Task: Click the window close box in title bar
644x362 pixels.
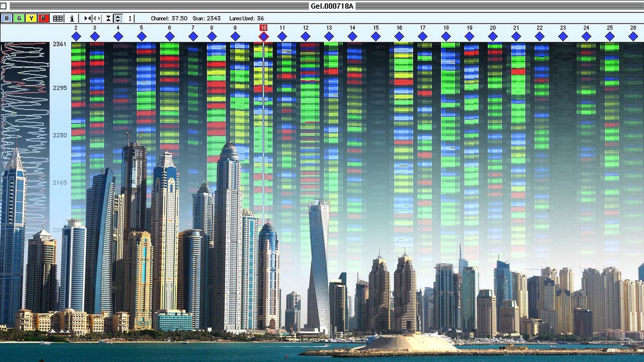Action: coord(4,6)
